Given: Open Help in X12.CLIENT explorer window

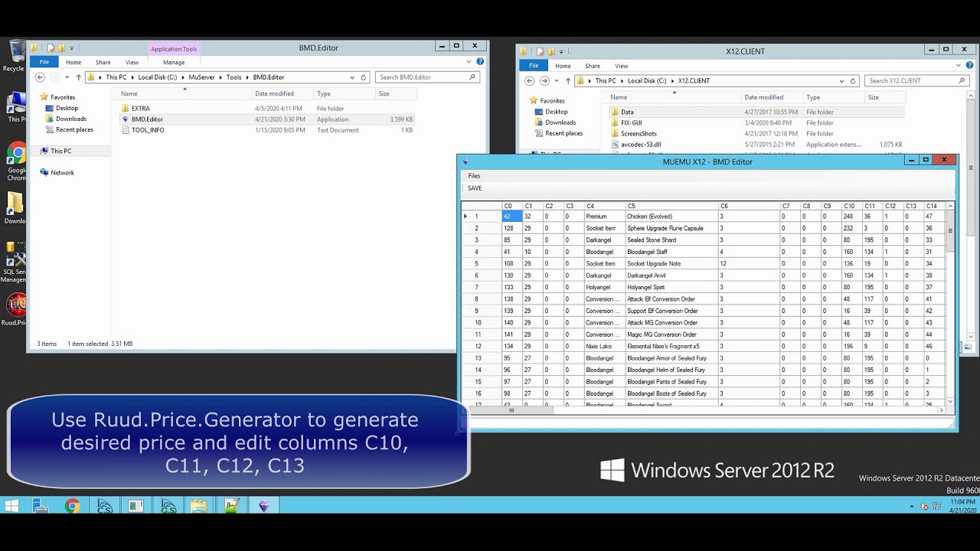Looking at the screenshot, I should click(969, 66).
